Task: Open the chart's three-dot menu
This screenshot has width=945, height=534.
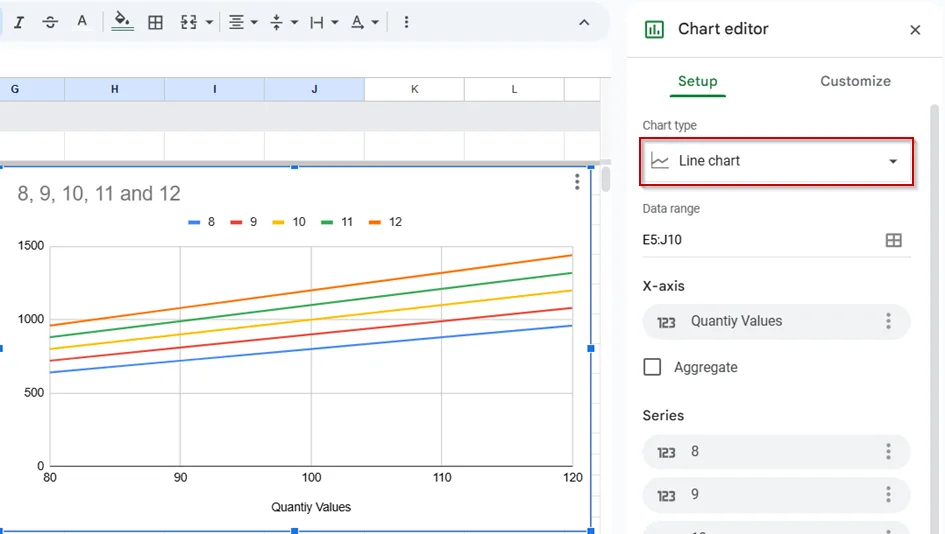Action: point(577,181)
